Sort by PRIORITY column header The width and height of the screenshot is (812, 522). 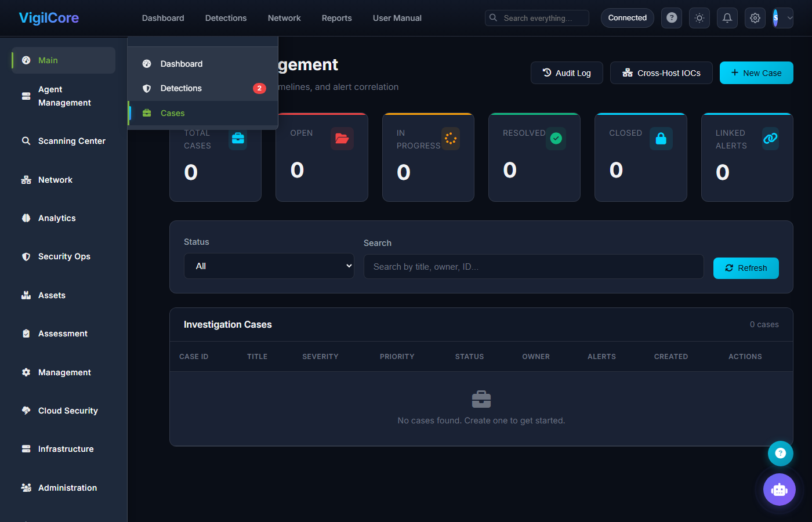(397, 357)
